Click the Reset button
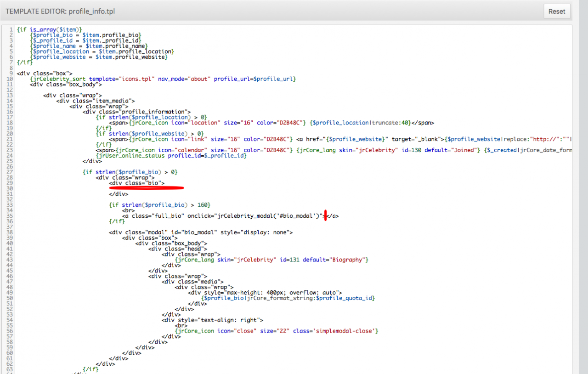588x374 pixels. pos(557,11)
